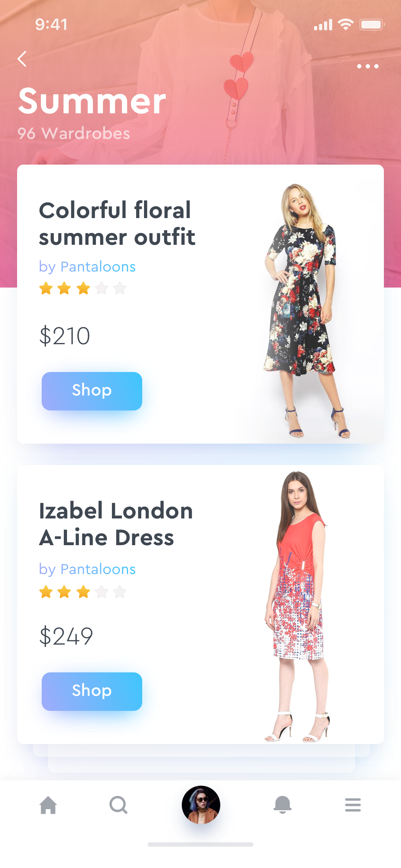Open the three-dot more options menu
Screen dimensions: 401x868
click(x=367, y=66)
